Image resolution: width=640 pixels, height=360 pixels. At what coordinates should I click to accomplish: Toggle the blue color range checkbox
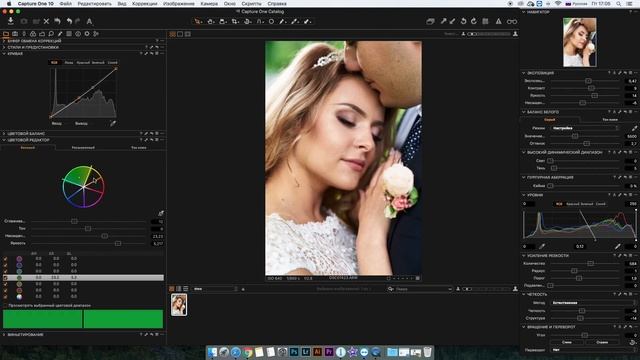coord(5,265)
